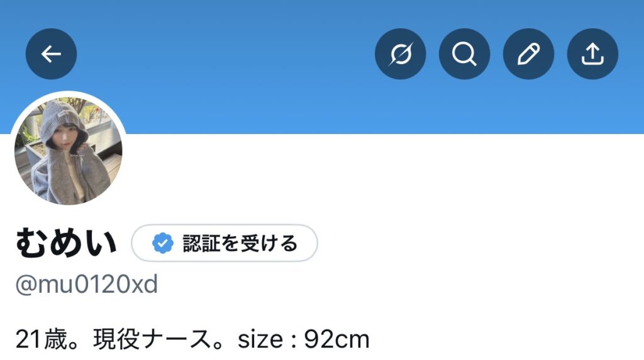Edit profile with the pencil icon

(528, 54)
